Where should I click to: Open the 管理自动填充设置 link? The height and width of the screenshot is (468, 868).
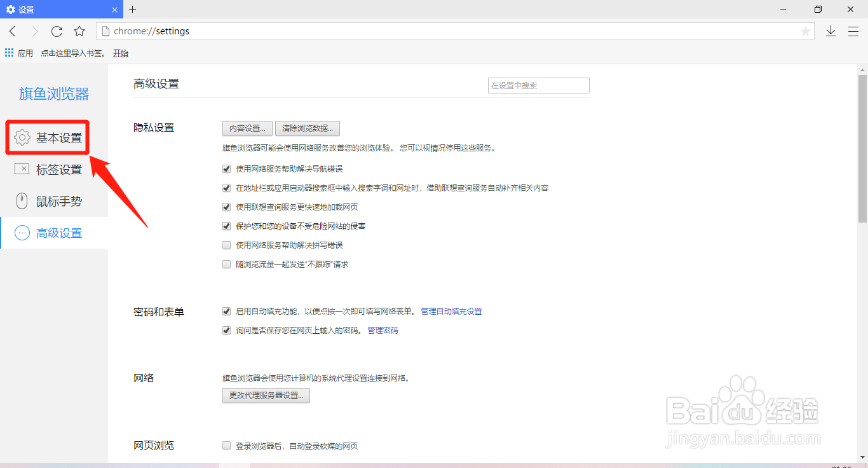coord(451,312)
